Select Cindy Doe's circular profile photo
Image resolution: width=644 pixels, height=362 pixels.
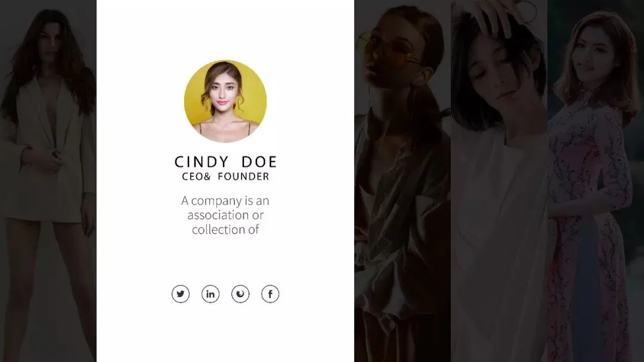(x=225, y=101)
